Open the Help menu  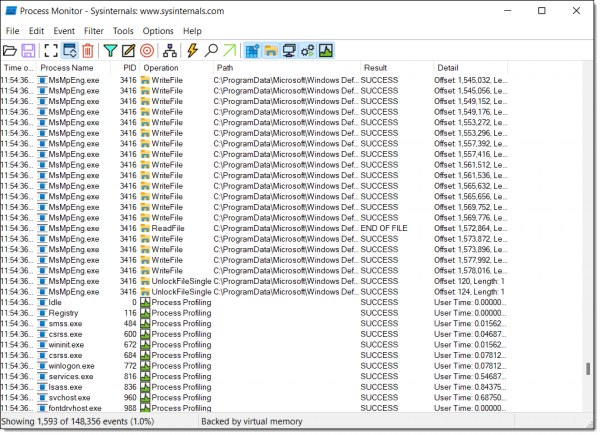click(x=192, y=31)
